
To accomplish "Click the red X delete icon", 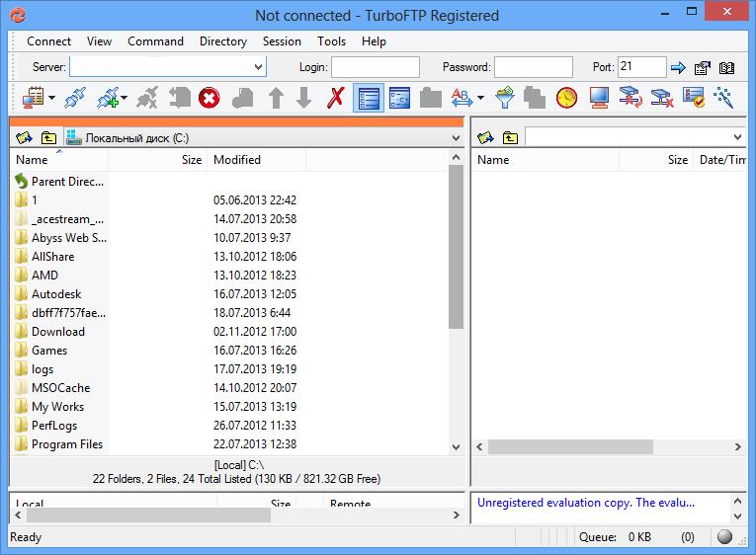I will pyautogui.click(x=336, y=97).
